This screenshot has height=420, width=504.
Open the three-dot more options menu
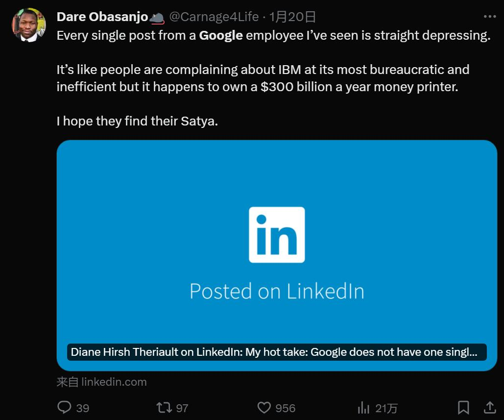click(490, 17)
